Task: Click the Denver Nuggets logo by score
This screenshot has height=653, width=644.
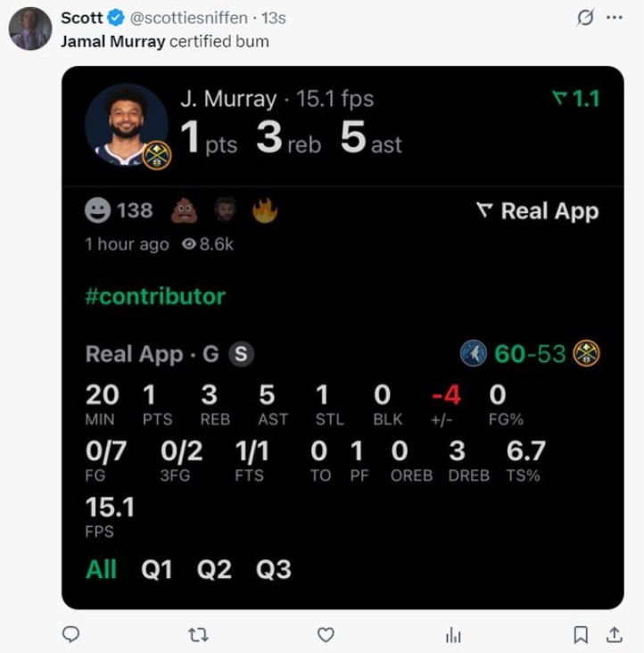Action: point(586,354)
